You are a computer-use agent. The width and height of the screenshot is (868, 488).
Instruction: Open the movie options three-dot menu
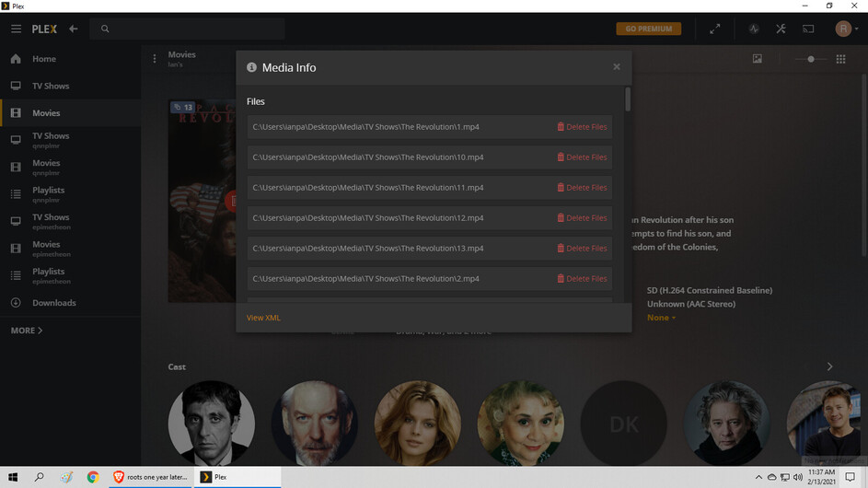(155, 59)
